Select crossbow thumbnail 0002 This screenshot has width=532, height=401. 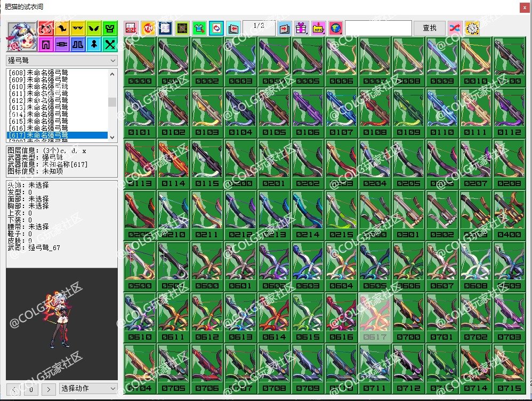click(x=207, y=62)
